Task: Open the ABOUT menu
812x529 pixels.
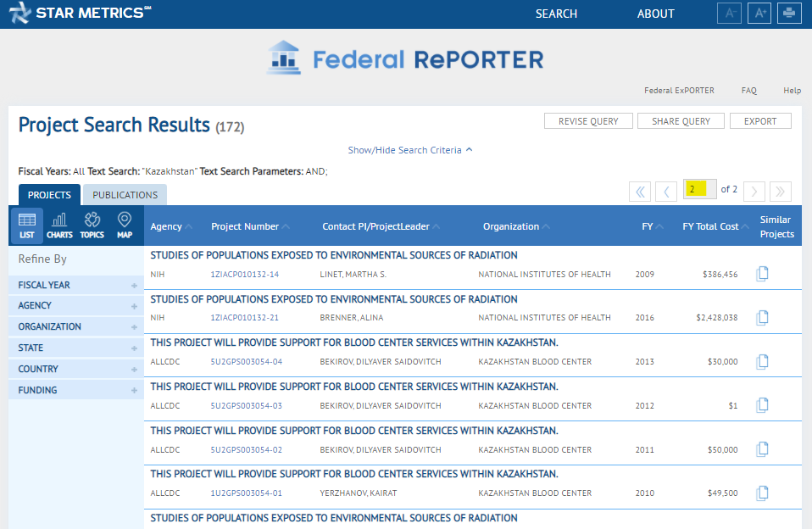Action: [655, 14]
